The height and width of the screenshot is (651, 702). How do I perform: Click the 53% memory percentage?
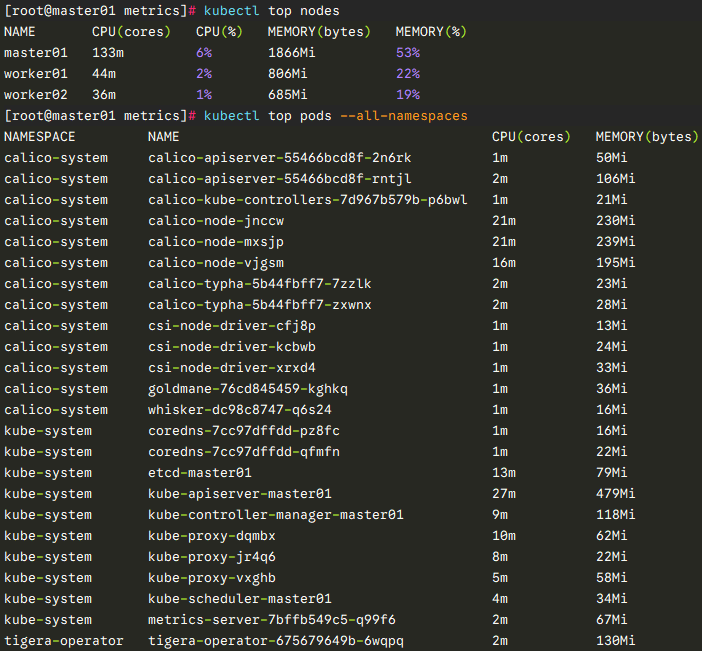(408, 53)
